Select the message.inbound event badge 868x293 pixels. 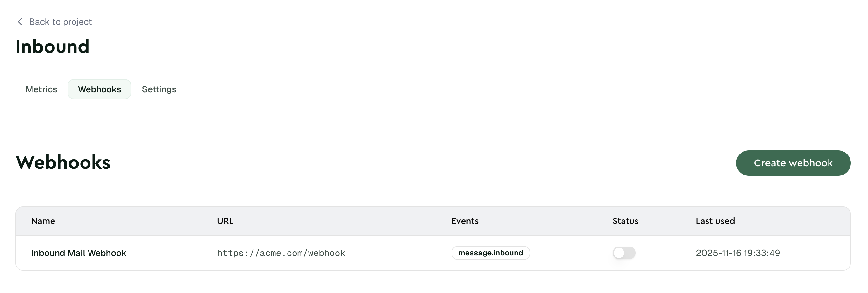(491, 253)
